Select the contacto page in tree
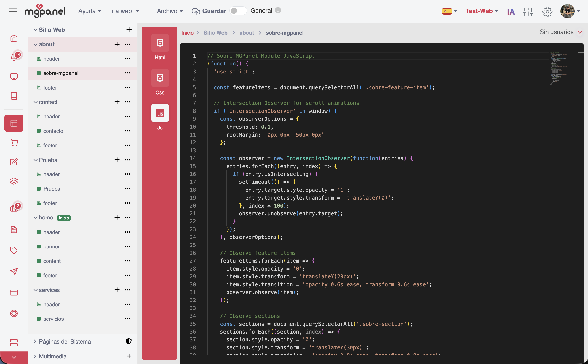The width and height of the screenshot is (588, 364). coord(53,131)
